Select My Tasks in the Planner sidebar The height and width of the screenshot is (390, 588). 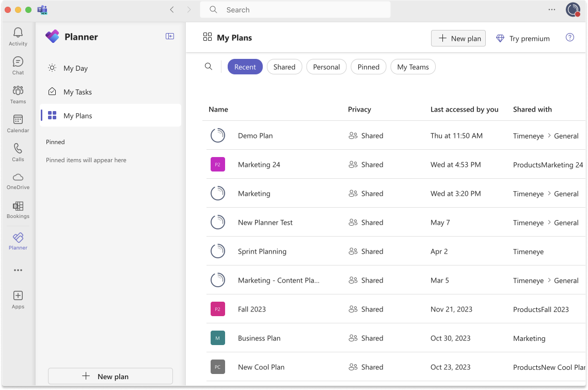tap(78, 91)
